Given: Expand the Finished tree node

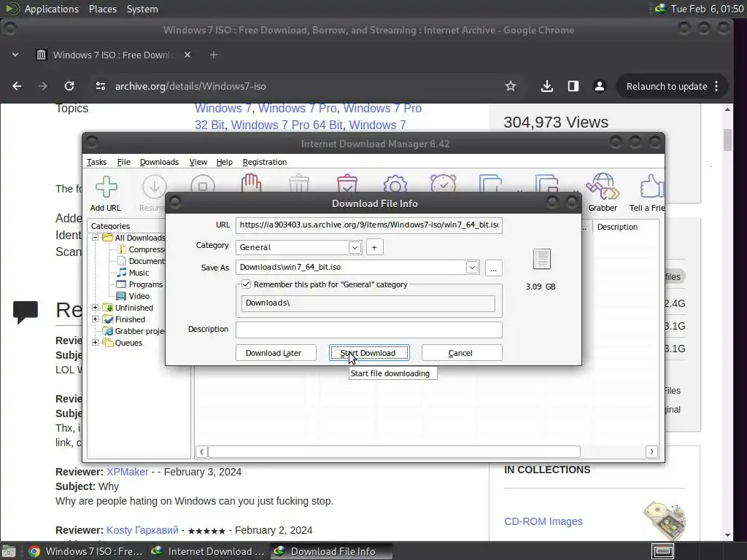Looking at the screenshot, I should coord(96,319).
